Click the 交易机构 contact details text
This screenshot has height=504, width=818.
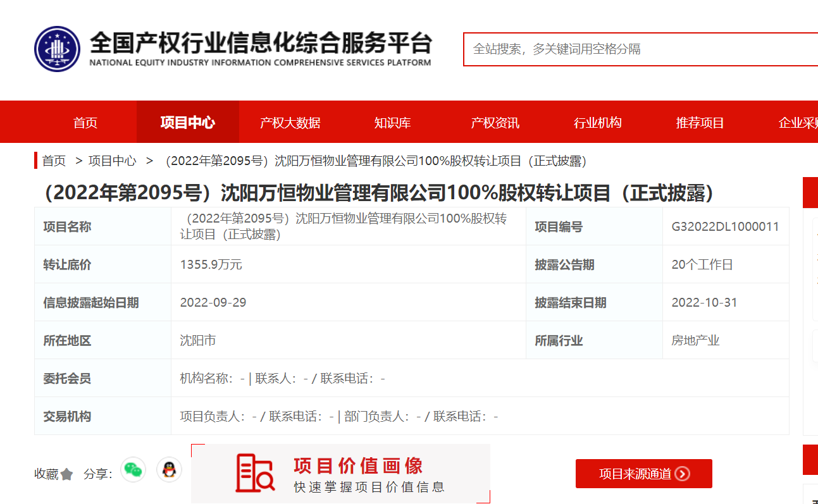pyautogui.click(x=339, y=416)
